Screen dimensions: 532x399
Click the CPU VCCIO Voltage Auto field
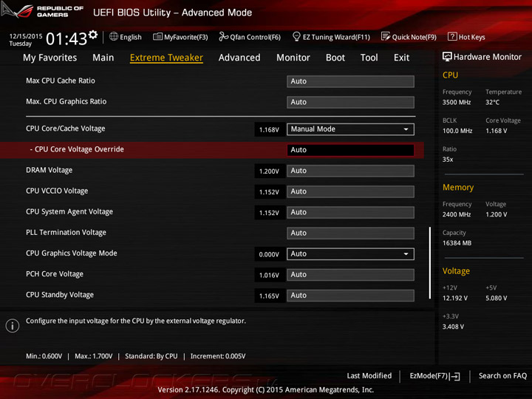[x=350, y=191]
